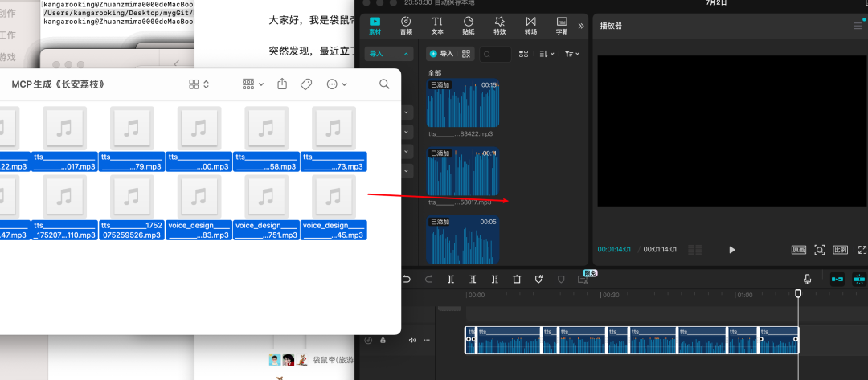Viewport: 868px width, 380px height.
Task: Open audio track more options dots
Action: click(426, 340)
